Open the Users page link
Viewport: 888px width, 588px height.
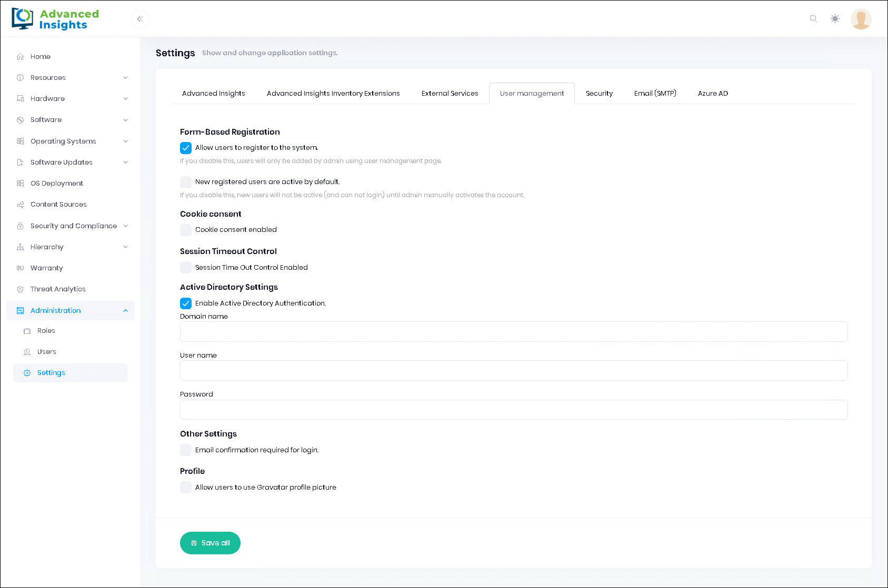tap(46, 352)
